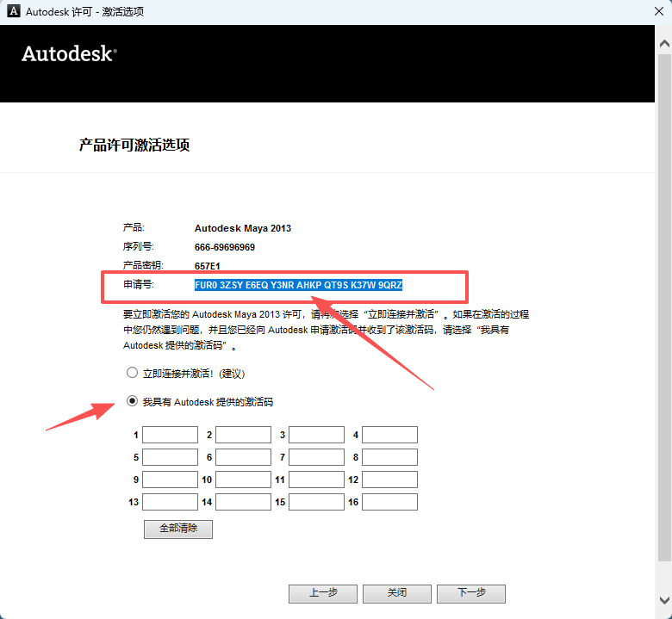The width and height of the screenshot is (672, 619).
Task: Click activation code field 10
Action: pos(244,480)
